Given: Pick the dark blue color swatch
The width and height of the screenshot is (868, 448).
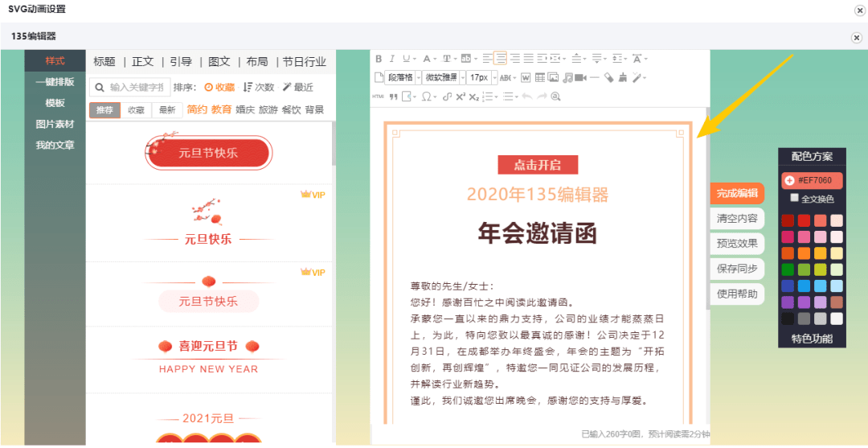Looking at the screenshot, I should coord(788,286).
